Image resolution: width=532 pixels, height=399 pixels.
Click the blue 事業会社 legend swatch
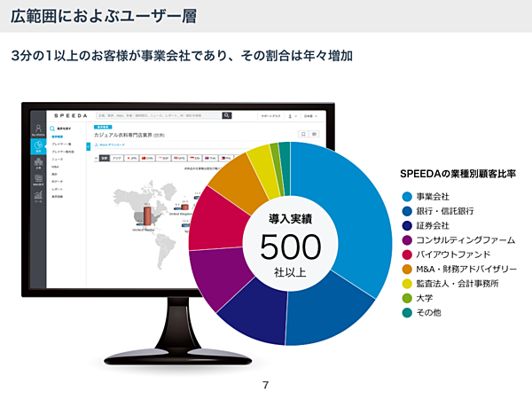tap(407, 196)
